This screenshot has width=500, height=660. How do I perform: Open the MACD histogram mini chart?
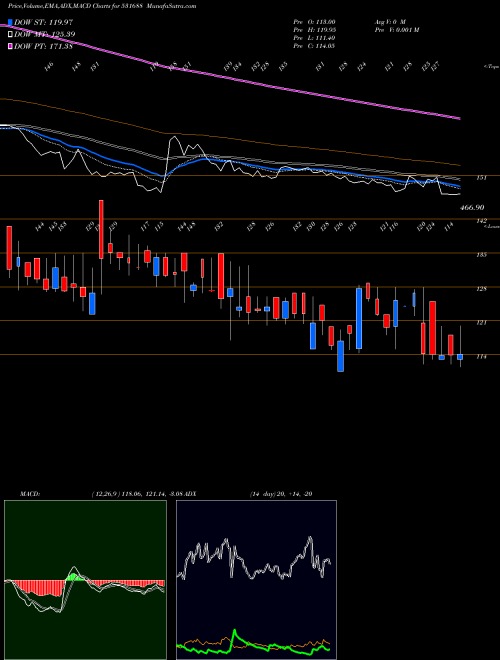point(85,580)
